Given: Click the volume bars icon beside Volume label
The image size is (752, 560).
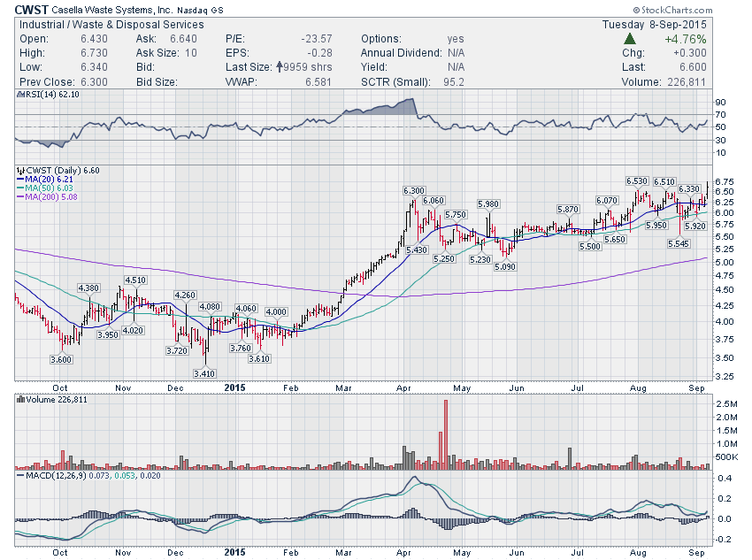Looking at the screenshot, I should (20, 399).
